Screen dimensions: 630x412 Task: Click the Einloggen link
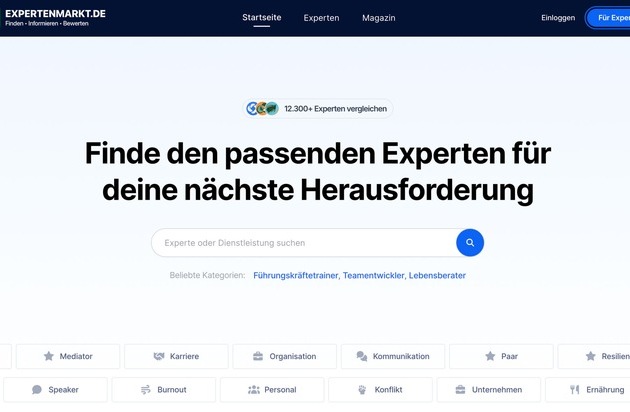pyautogui.click(x=558, y=18)
